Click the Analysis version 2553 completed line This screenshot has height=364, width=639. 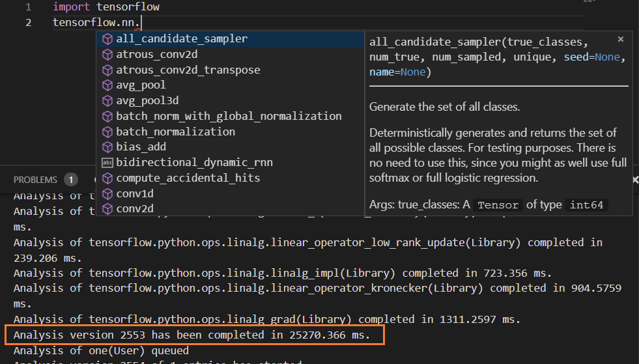pyautogui.click(x=192, y=335)
